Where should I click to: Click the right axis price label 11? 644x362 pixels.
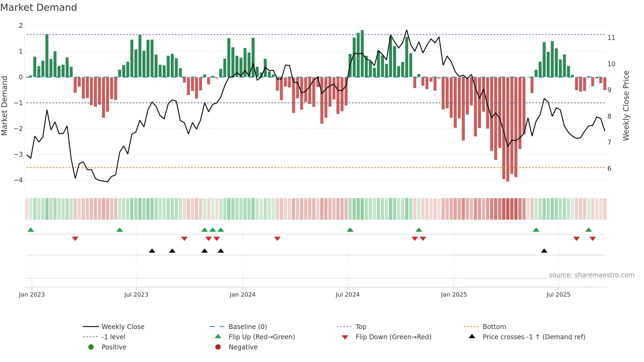click(x=611, y=38)
